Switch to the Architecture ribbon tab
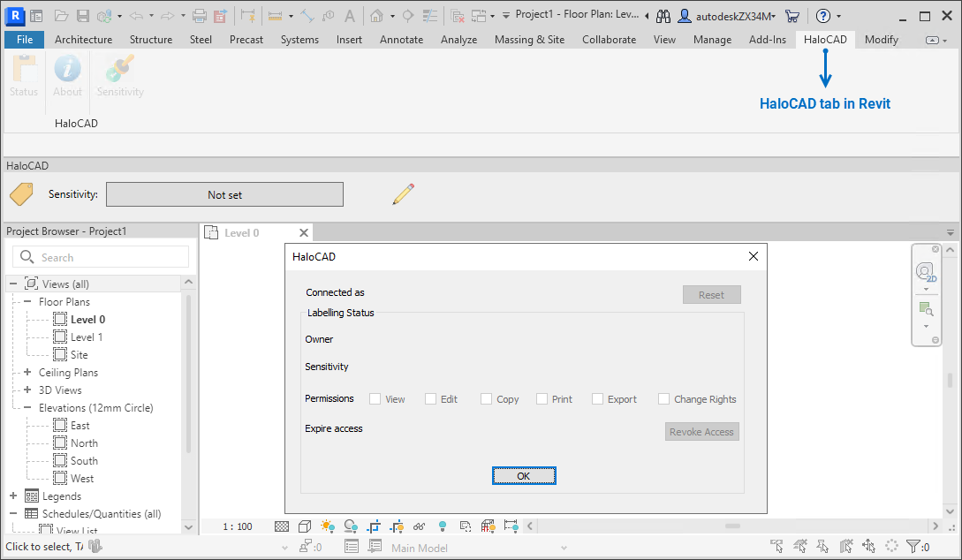This screenshot has height=560, width=962. click(83, 39)
